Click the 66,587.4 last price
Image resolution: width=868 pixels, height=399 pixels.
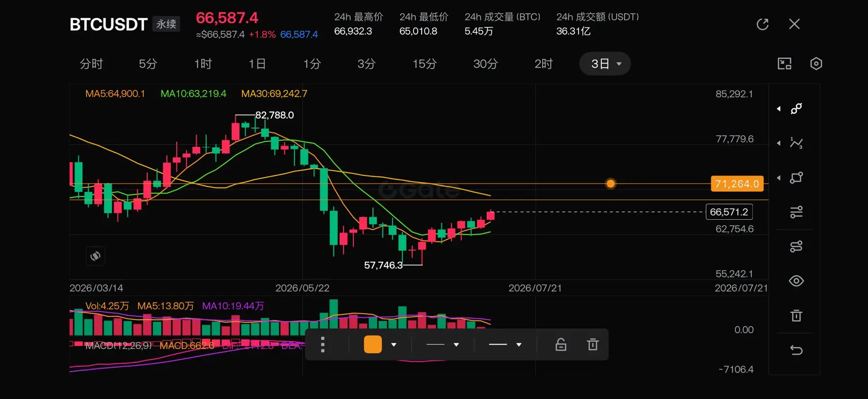point(227,18)
